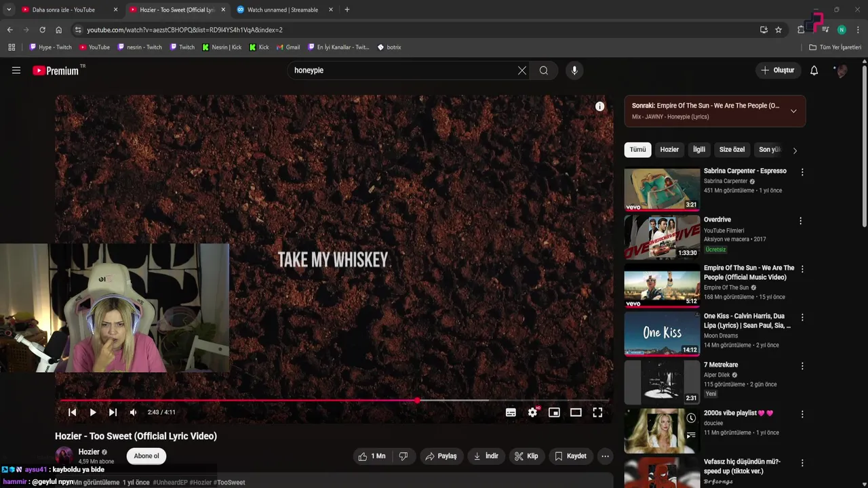Open the video settings gear
Image resolution: width=868 pixels, height=488 pixels.
(x=533, y=412)
